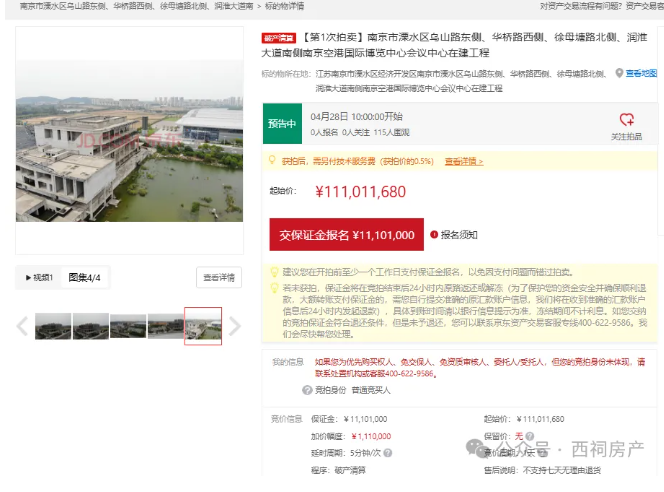Open the 资产交易流程有问题 help link
This screenshot has width=664, height=492.
[x=579, y=6]
